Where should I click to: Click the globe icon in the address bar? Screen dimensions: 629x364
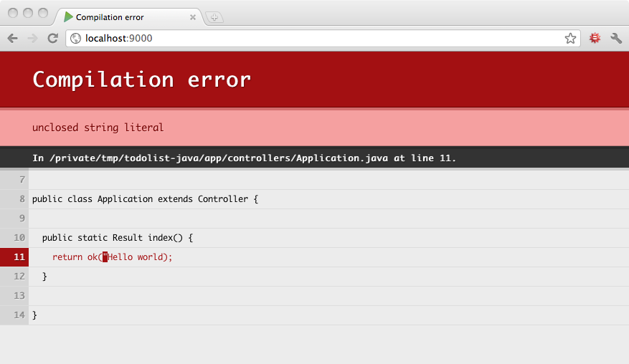coord(76,39)
